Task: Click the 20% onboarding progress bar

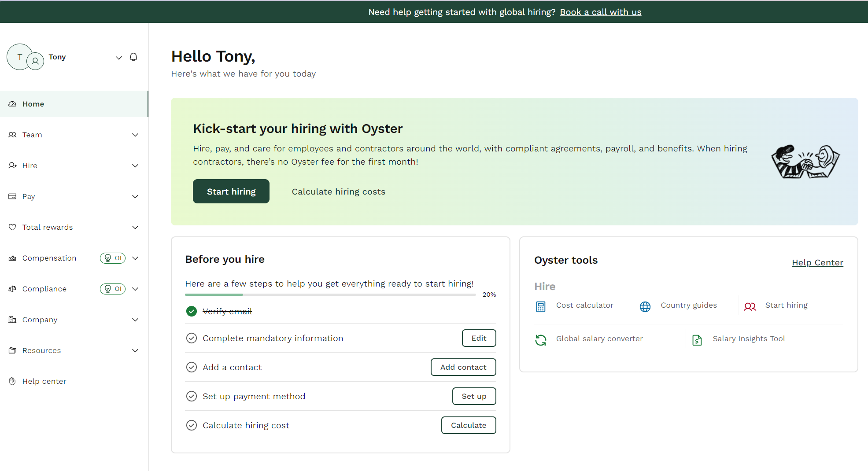Action: (x=330, y=294)
